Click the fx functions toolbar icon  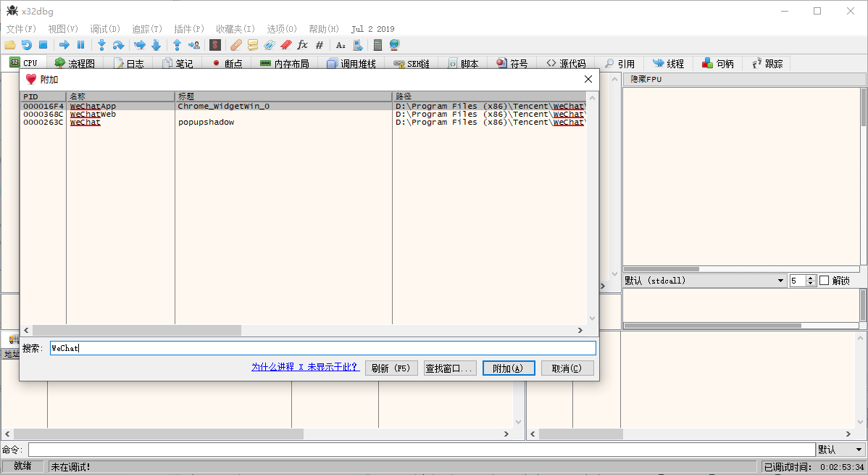pos(302,45)
